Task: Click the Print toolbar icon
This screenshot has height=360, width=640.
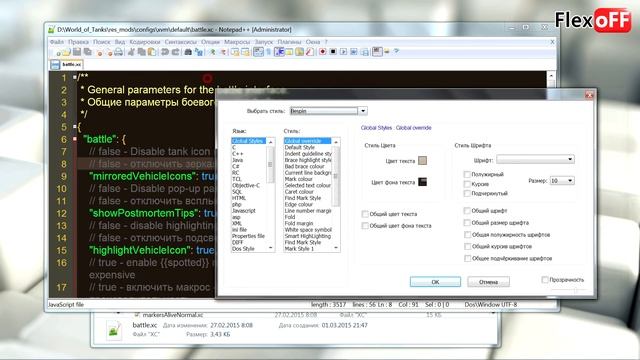Action: (x=118, y=52)
